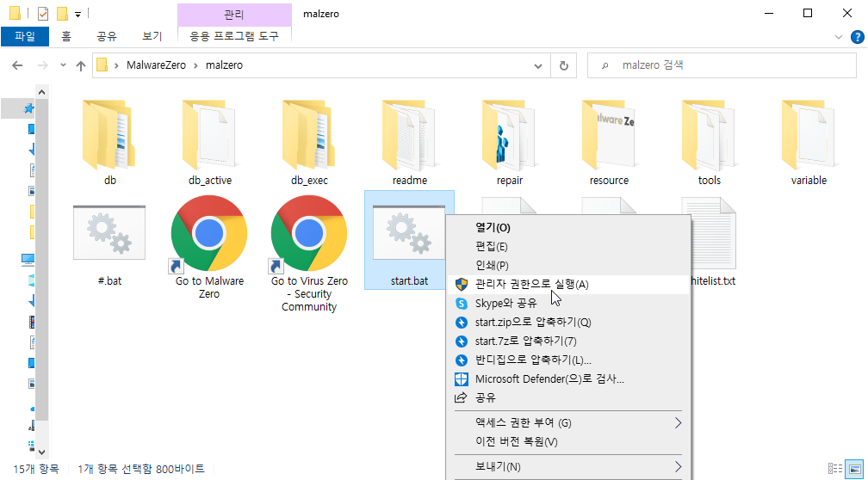
Task: Open recent locations dropdown arrow
Action: click(63, 65)
